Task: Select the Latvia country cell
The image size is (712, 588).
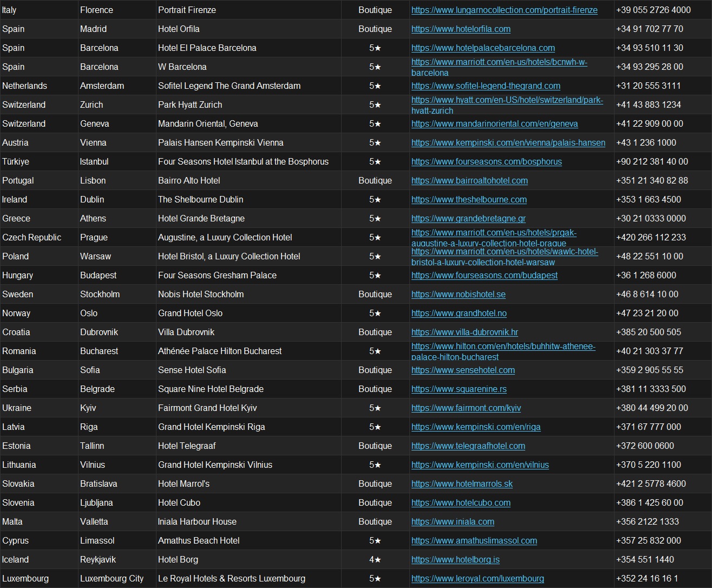Action: tap(39, 427)
